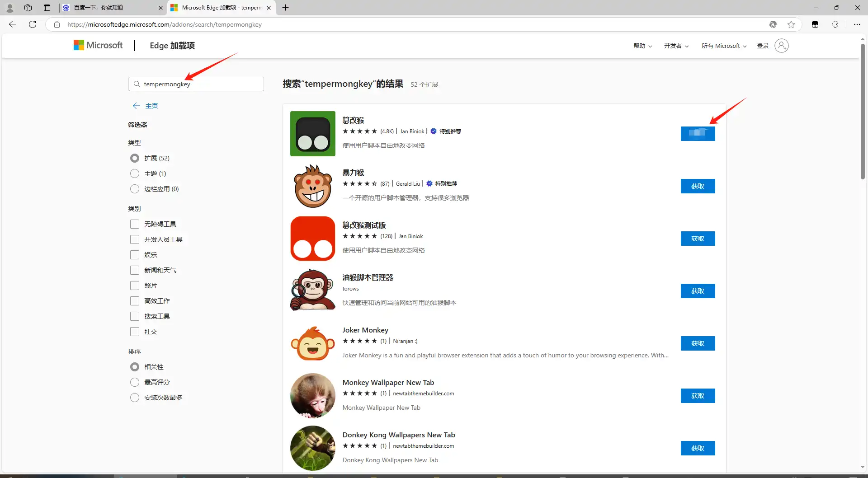Open the browser settings three-dots menu

(857, 24)
